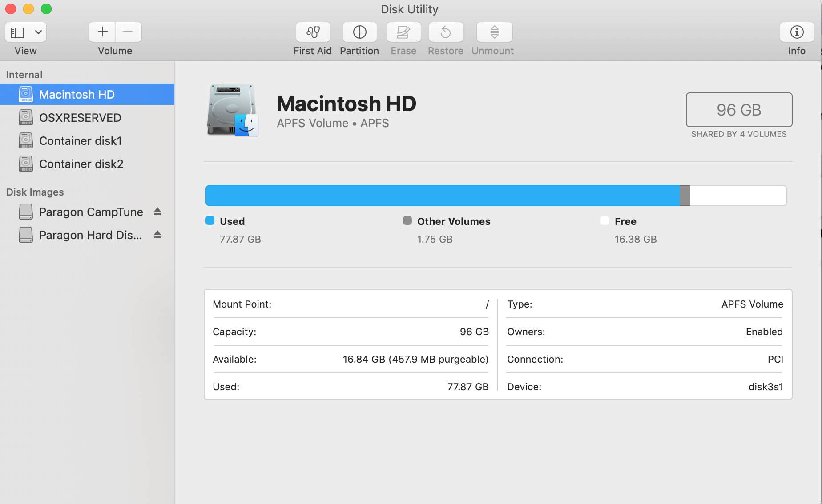Select Paragon CampTune disk image
The width and height of the screenshot is (822, 504).
[87, 212]
